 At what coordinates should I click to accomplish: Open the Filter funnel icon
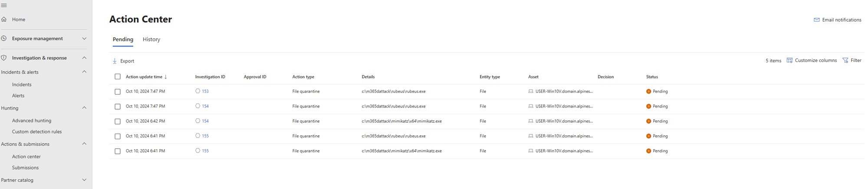[845, 60]
